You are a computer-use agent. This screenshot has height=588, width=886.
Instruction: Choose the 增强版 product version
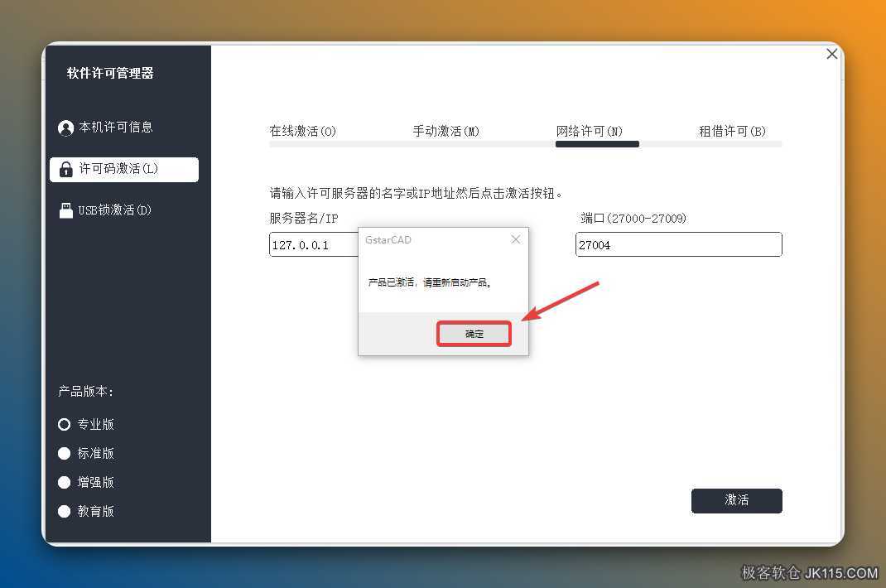pyautogui.click(x=64, y=482)
